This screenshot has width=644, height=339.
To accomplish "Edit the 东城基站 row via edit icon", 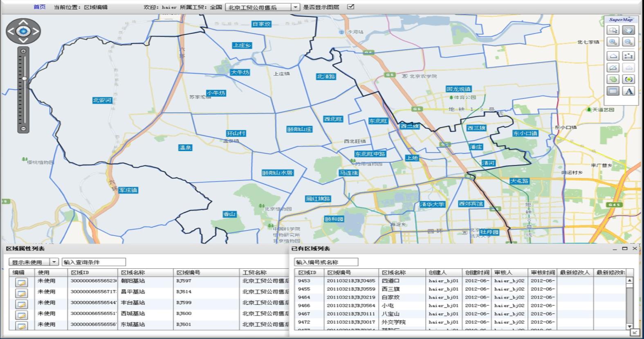I will [21, 326].
